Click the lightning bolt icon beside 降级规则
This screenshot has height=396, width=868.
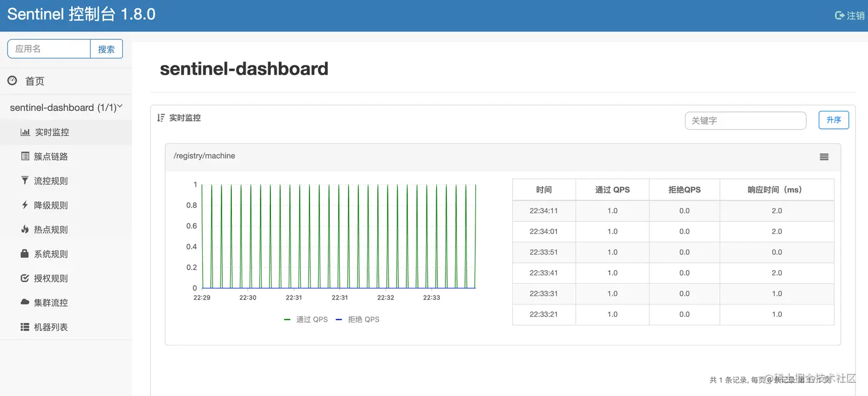(x=25, y=205)
